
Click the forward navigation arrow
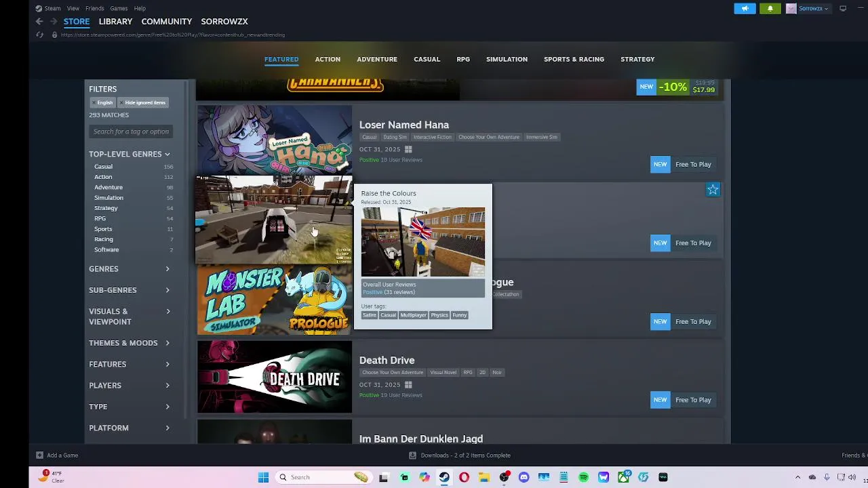pos(54,22)
